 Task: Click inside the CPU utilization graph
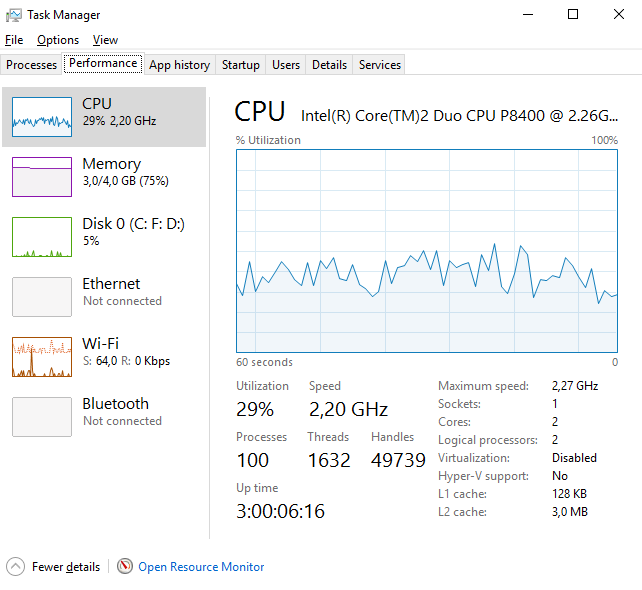pyautogui.click(x=427, y=251)
